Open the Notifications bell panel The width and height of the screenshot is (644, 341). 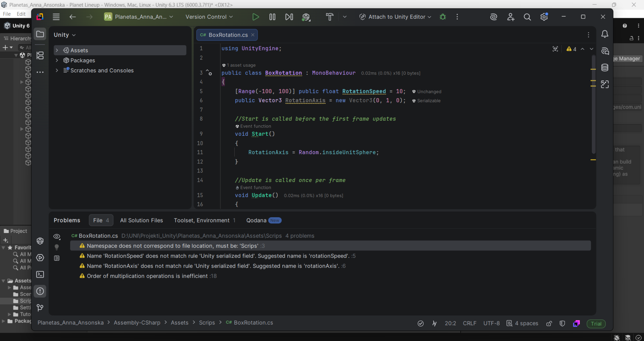604,34
